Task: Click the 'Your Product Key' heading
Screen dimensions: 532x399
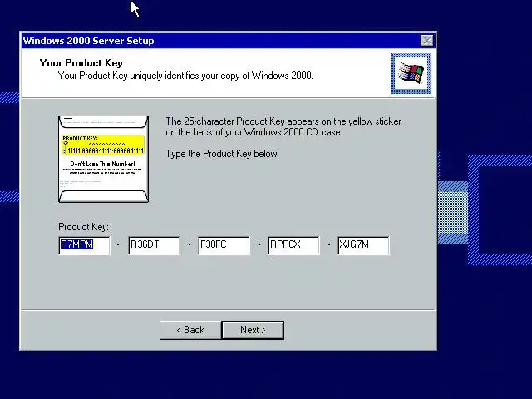Action: [x=81, y=63]
